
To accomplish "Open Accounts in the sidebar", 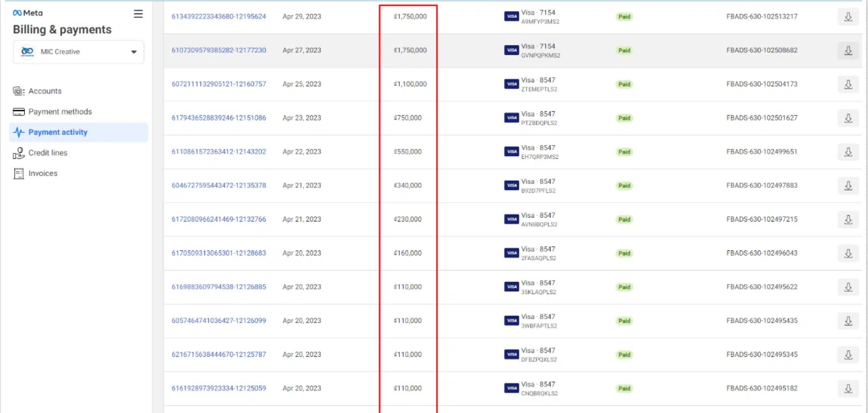I will click(45, 91).
